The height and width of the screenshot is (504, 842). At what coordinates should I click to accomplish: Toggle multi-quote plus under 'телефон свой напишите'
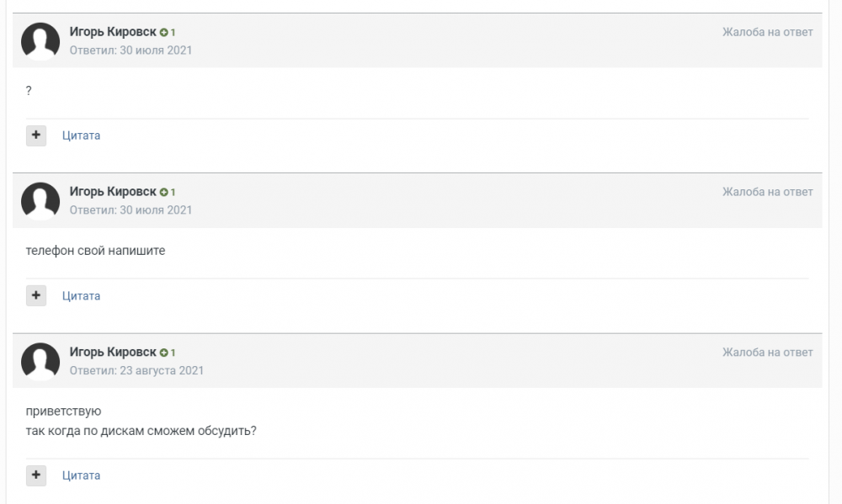pos(36,295)
